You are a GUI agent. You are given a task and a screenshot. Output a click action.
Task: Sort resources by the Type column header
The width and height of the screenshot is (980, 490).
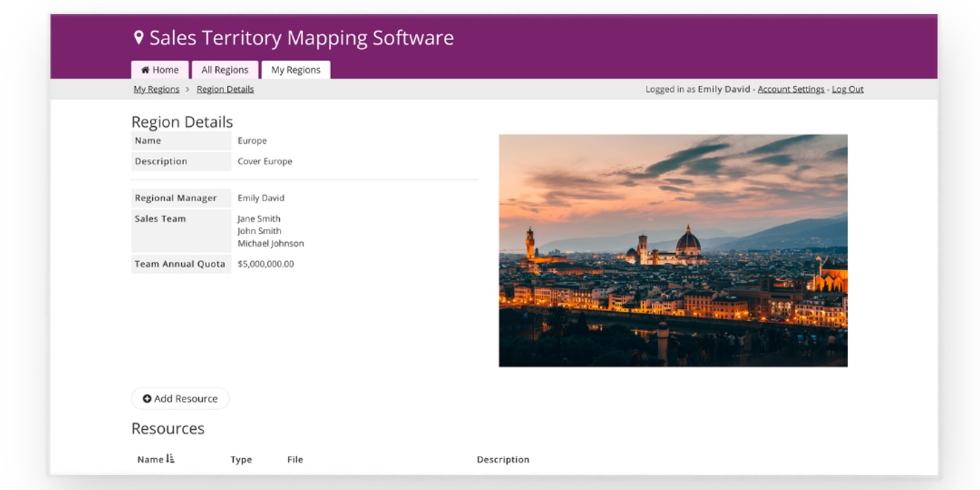241,460
